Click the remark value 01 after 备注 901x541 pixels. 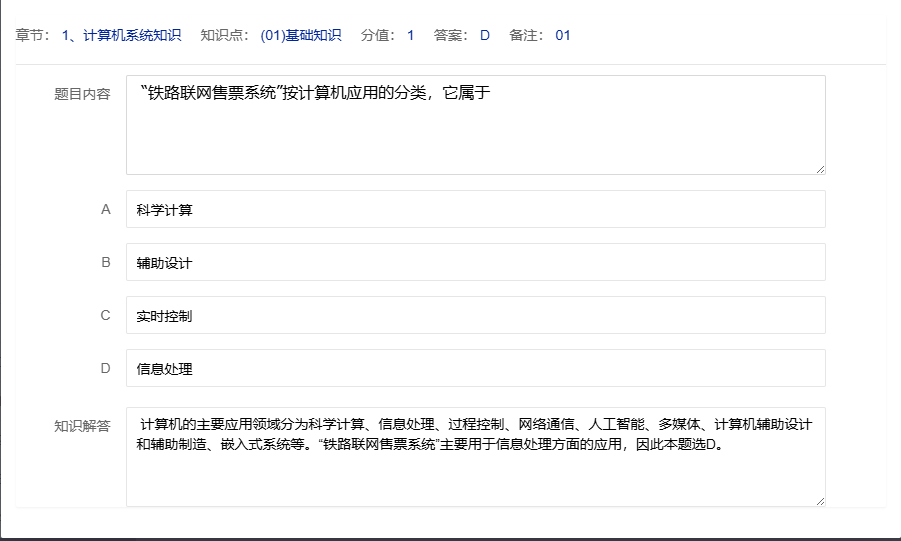[563, 35]
